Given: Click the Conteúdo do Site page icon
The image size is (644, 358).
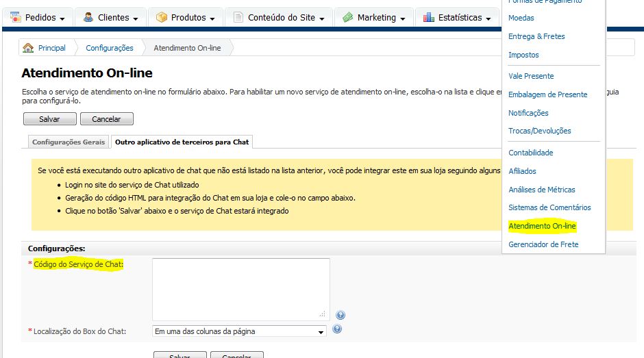Looking at the screenshot, I should (x=238, y=17).
